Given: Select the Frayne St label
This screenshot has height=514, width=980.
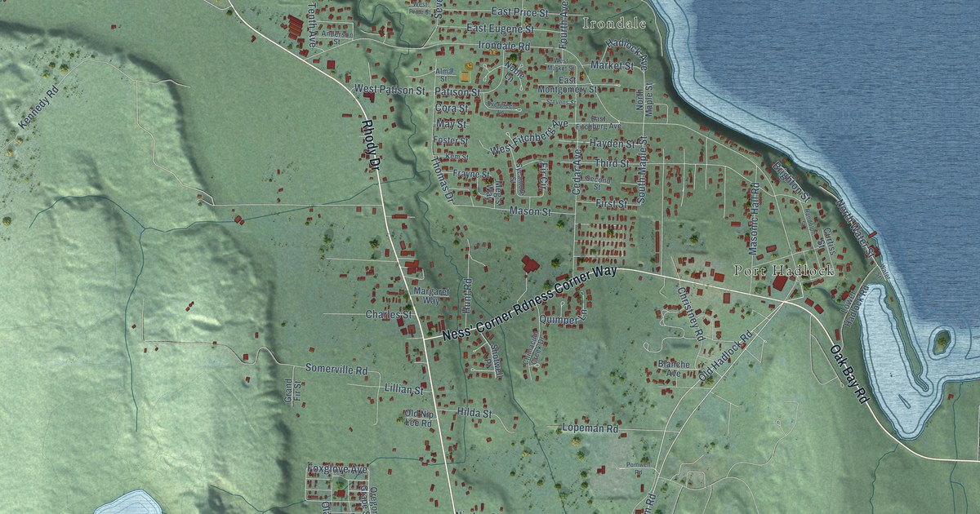Looking at the screenshot, I should 470,174.
